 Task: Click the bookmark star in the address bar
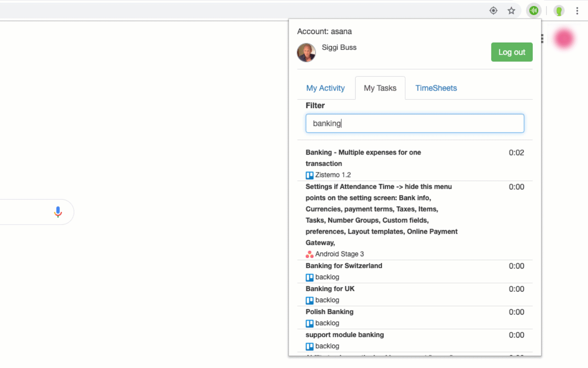coord(511,10)
